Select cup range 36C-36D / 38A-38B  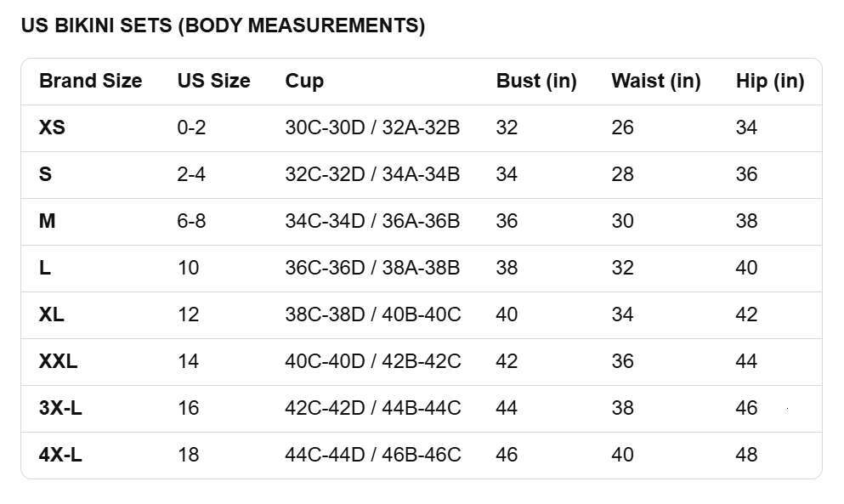coord(372,268)
